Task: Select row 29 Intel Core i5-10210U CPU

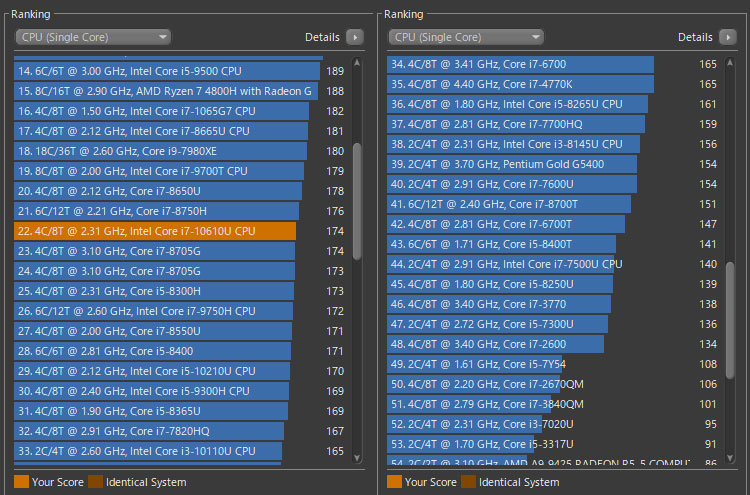Action: tap(179, 371)
